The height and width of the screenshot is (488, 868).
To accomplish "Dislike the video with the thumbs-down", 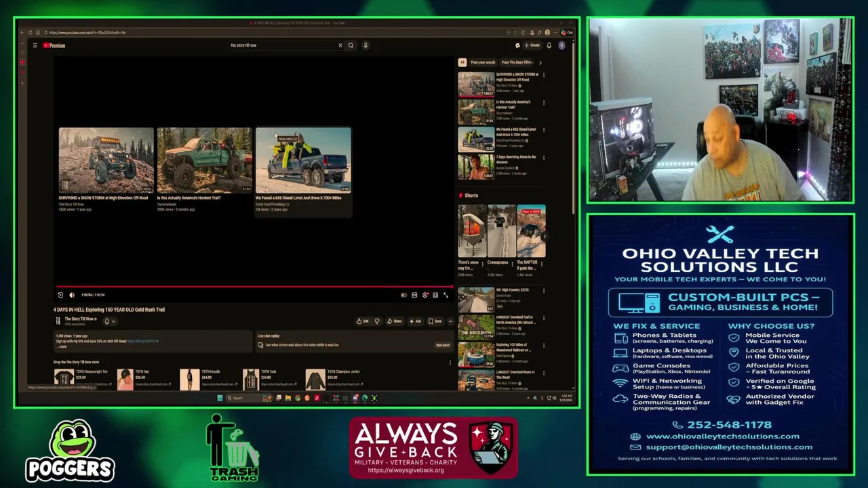I will (377, 321).
